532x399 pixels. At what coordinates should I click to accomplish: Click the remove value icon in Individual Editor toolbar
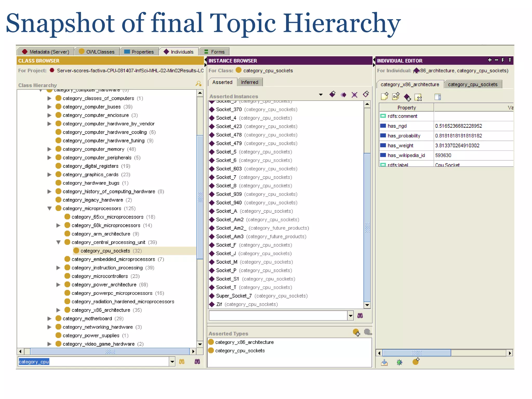[418, 97]
